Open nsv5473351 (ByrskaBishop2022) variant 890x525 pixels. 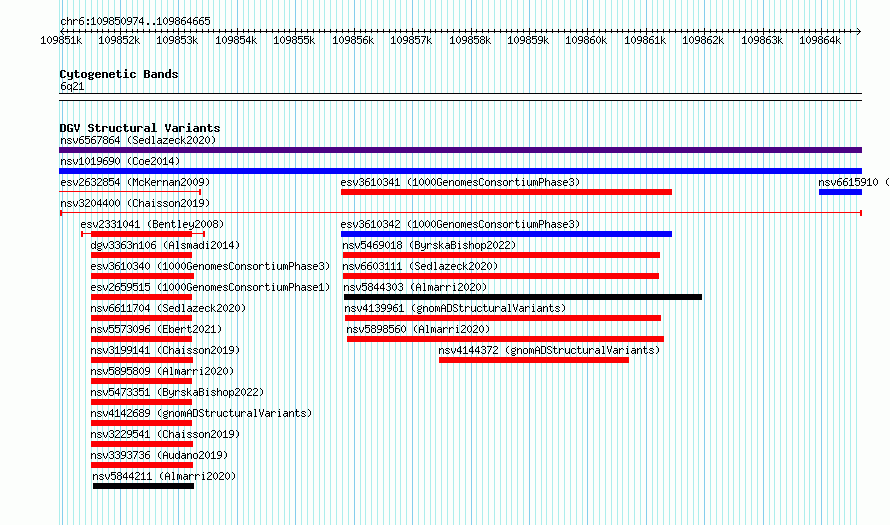(177, 392)
